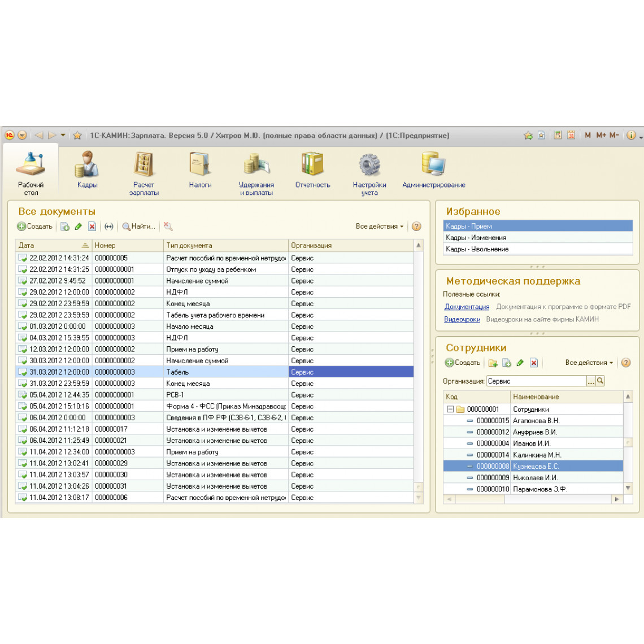This screenshot has width=644, height=644.
Task: Click the add-to-favorites star with arrow icon
Action: click(528, 135)
